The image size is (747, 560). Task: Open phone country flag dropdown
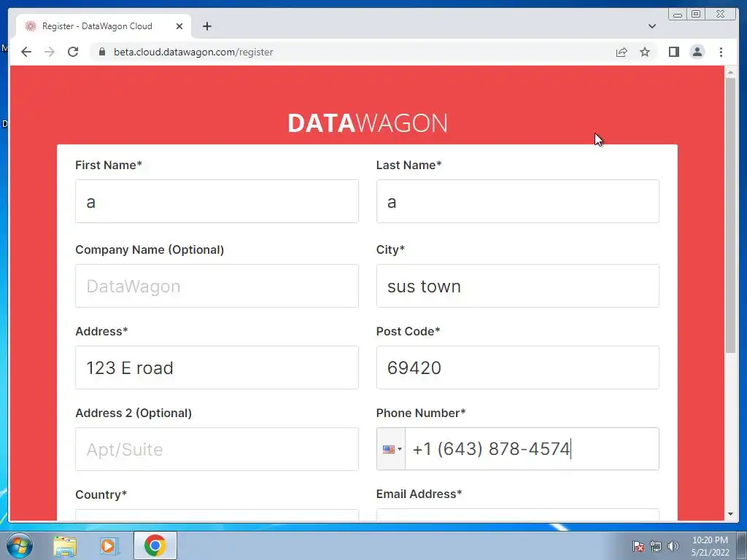(x=391, y=449)
